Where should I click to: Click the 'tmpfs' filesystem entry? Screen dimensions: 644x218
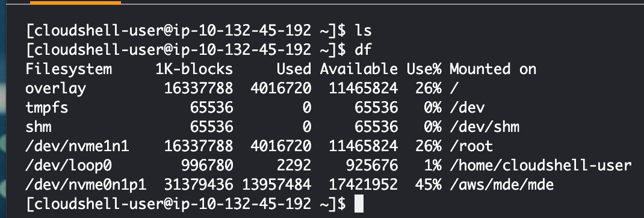[47, 108]
